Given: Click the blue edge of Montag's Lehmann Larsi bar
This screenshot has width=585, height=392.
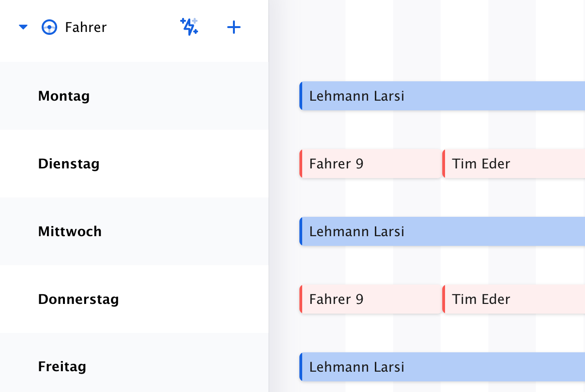Looking at the screenshot, I should pos(301,96).
